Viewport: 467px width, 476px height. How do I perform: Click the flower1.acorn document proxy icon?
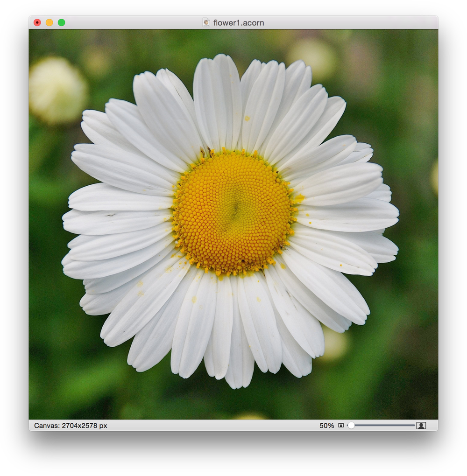[206, 22]
